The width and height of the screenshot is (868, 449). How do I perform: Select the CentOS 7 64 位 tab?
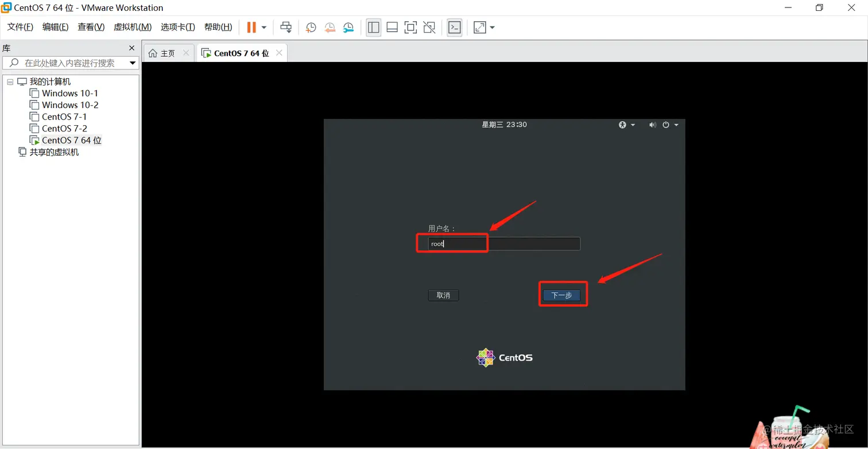(241, 53)
